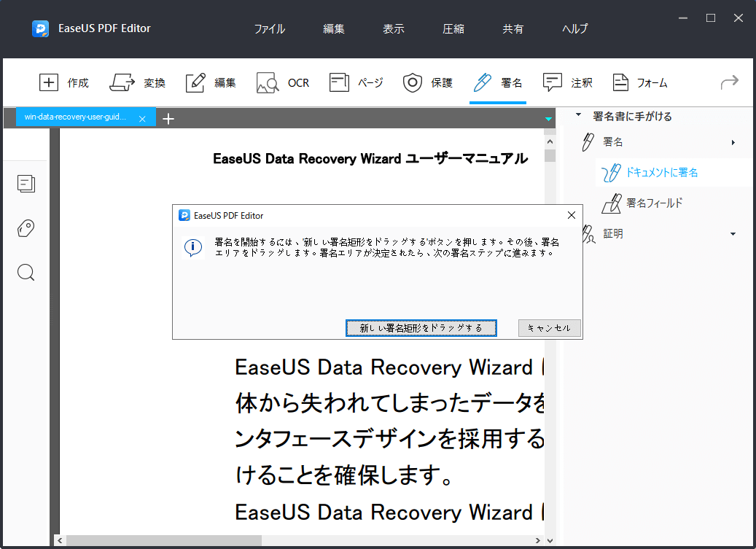Open the 注釈 (Annotation) tool
This screenshot has width=756, height=549.
[x=569, y=82]
